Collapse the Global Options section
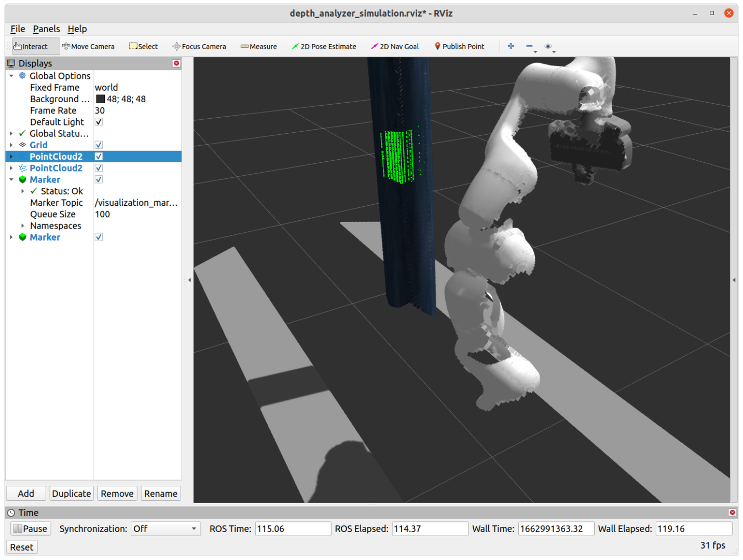This screenshot has height=560, width=743. coord(11,76)
